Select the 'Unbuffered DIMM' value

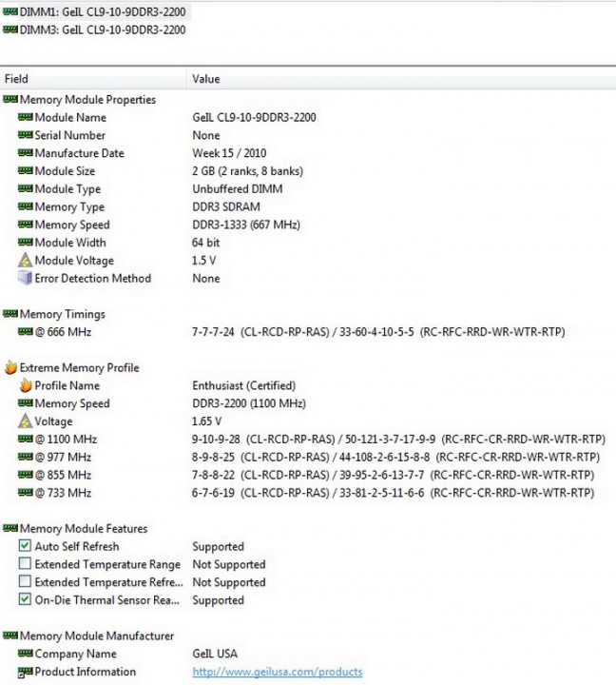point(238,188)
